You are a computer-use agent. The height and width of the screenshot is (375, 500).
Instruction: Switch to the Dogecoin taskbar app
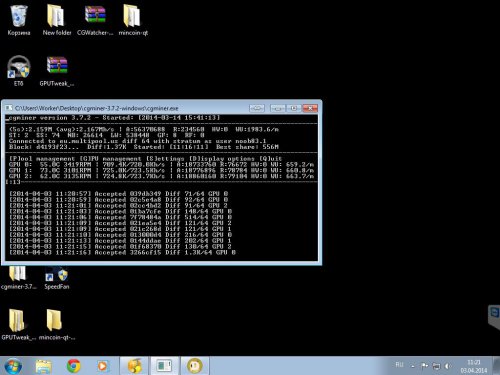pos(195,366)
